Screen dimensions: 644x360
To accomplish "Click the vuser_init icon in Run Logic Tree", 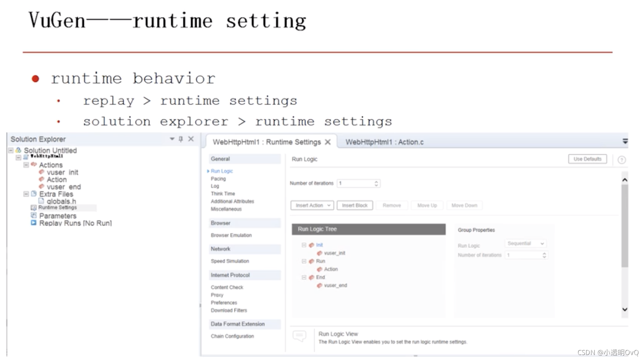I will [x=320, y=253].
